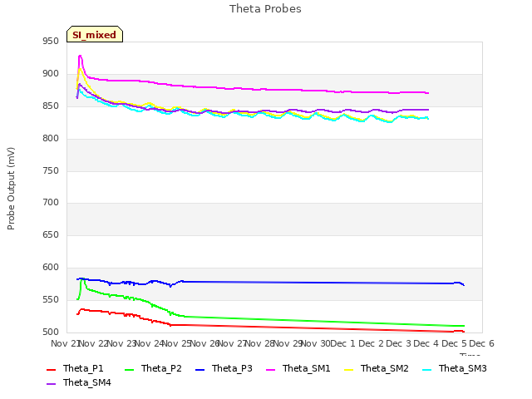Click the 550 y-axis tick label
This screenshot has width=532, height=399.
pyautogui.click(x=51, y=299)
